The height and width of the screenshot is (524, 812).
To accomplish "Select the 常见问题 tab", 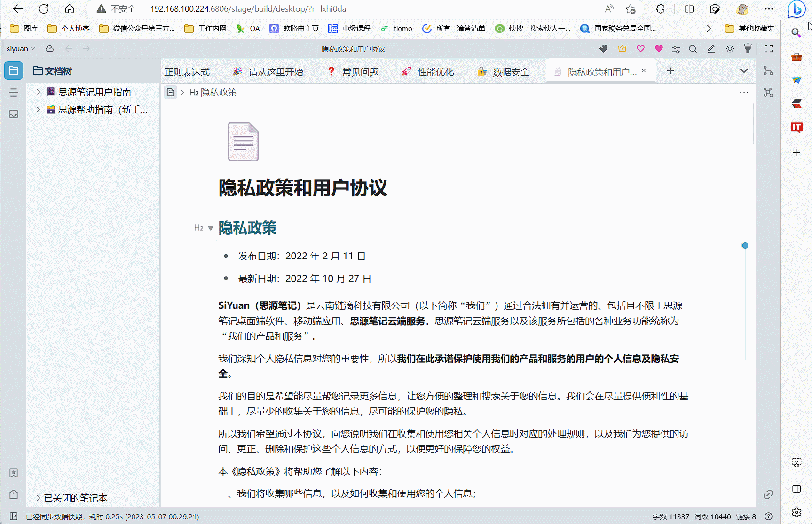I will coord(359,71).
